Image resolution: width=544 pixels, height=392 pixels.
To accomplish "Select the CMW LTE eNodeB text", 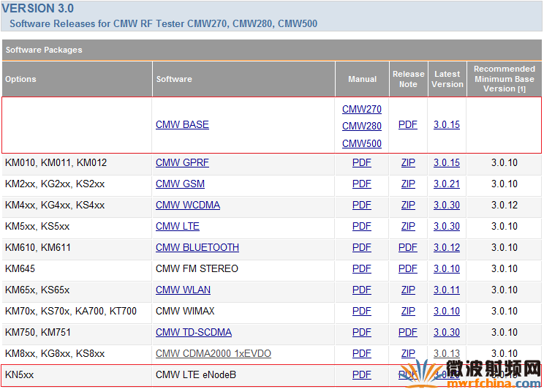I will [196, 374].
